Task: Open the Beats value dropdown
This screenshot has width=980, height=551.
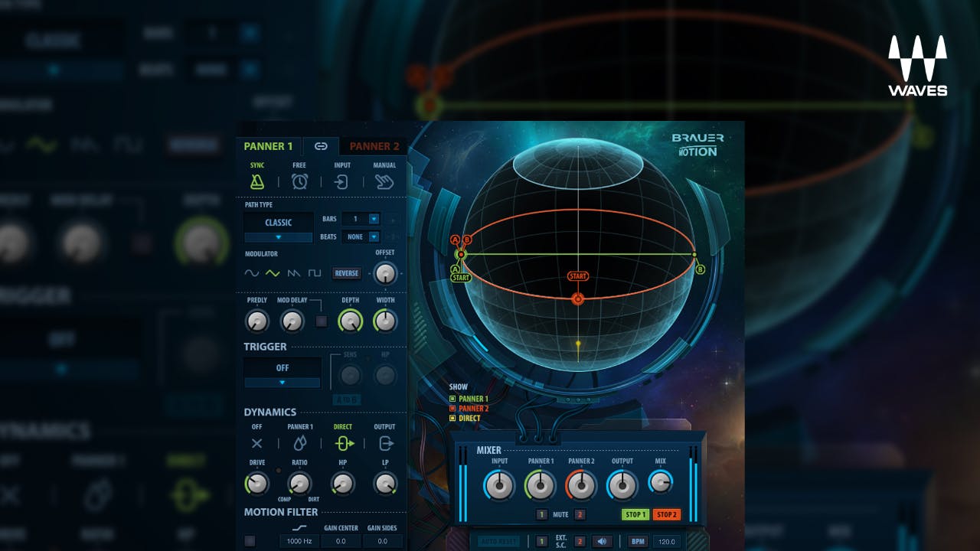Action: (x=374, y=237)
